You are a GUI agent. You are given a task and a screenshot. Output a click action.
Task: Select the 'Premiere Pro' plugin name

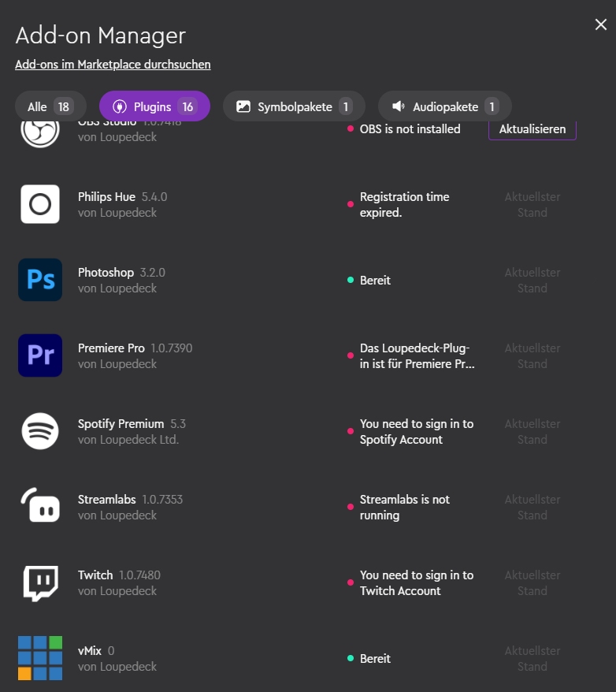click(112, 348)
